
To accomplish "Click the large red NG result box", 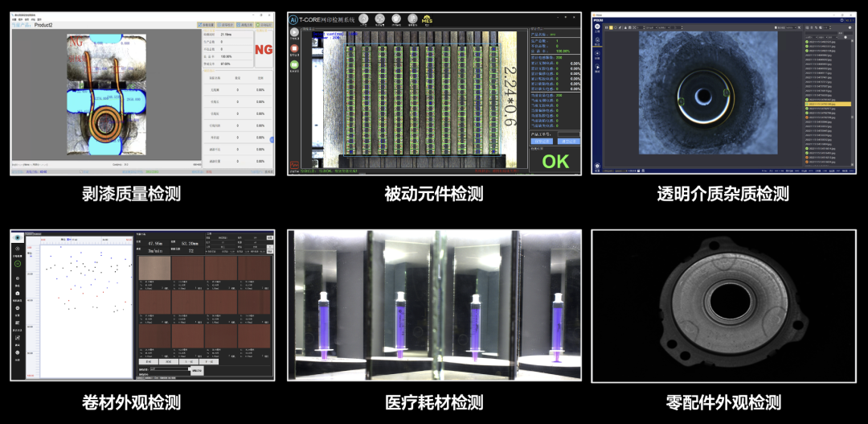I will click(264, 49).
